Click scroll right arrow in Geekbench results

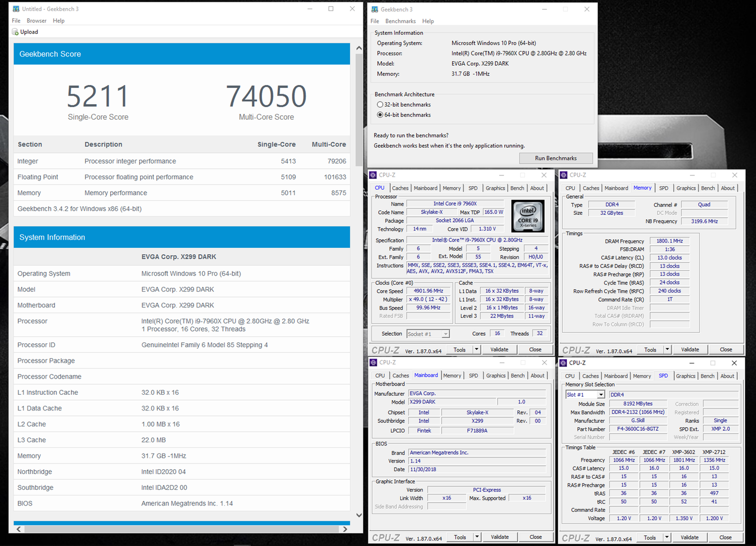345,529
